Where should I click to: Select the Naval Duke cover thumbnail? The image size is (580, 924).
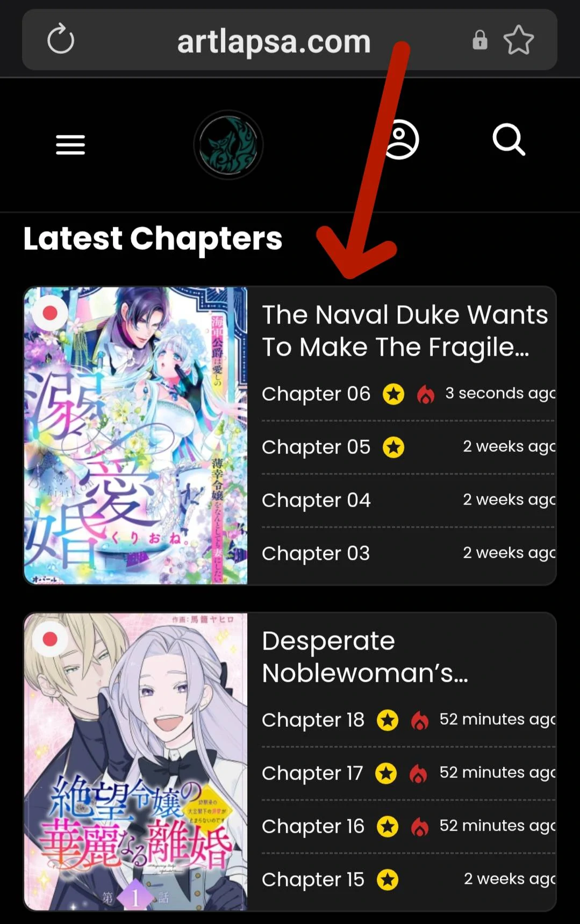point(136,436)
